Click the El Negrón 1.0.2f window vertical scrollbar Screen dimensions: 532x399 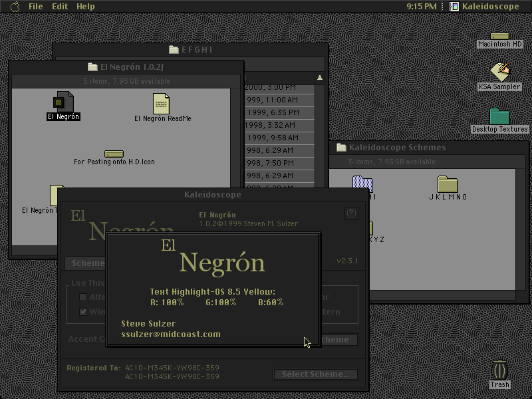(237, 138)
